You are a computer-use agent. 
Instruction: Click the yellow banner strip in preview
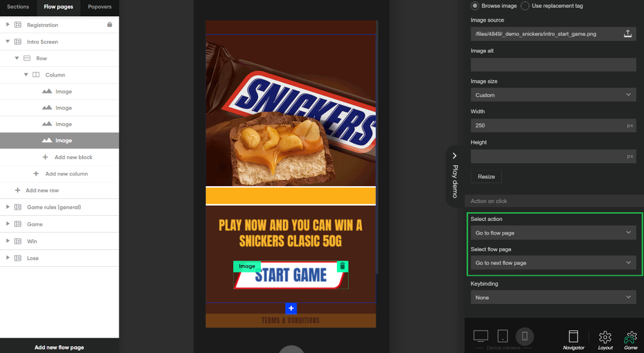click(291, 195)
